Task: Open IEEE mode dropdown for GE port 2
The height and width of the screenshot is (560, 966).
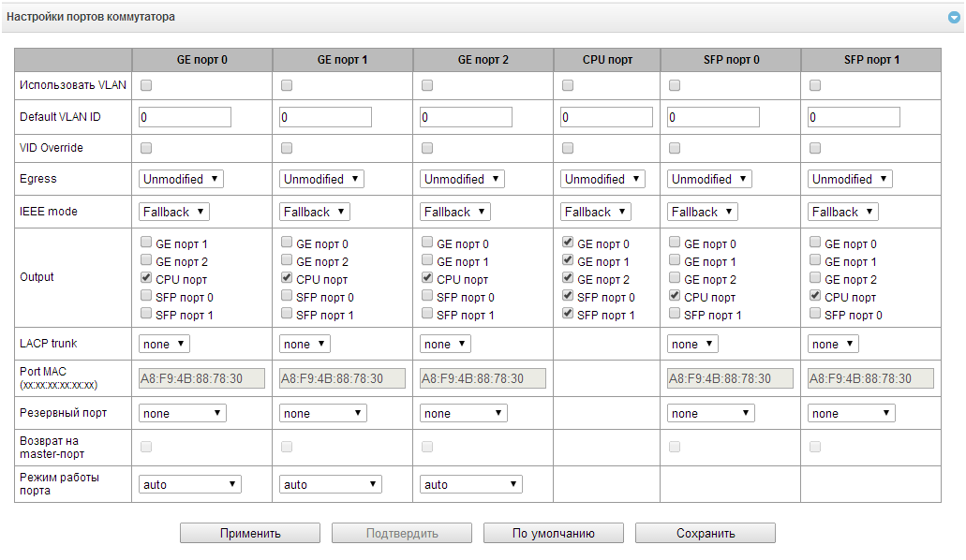Action: (455, 212)
